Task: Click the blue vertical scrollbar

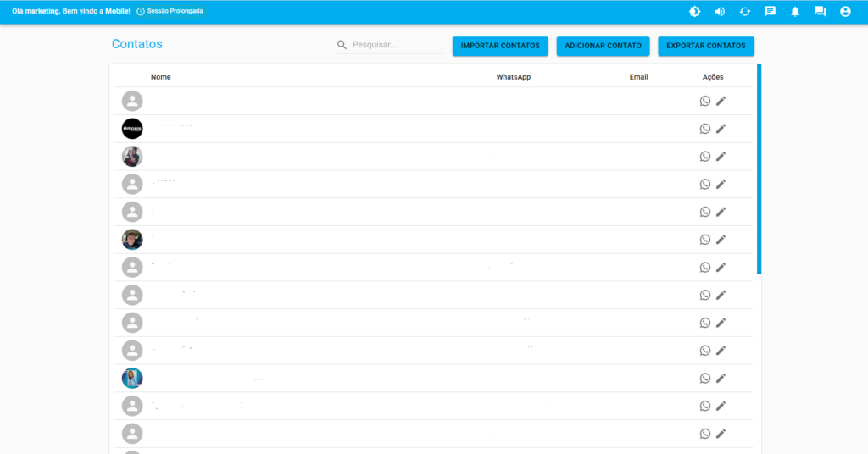Action: [759, 169]
